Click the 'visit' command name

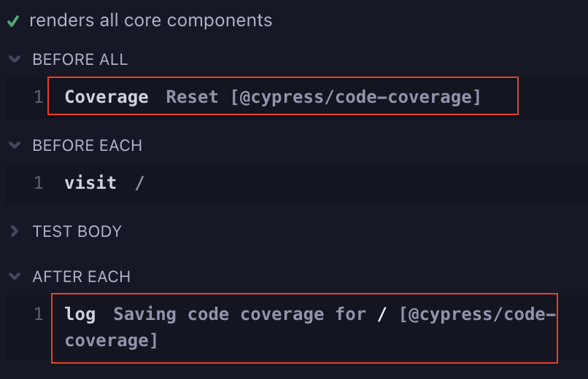pyautogui.click(x=90, y=183)
